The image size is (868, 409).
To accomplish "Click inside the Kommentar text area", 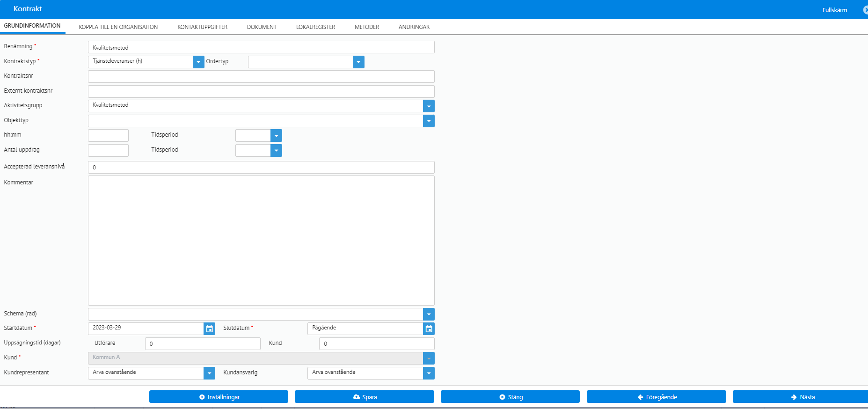I will (261, 241).
